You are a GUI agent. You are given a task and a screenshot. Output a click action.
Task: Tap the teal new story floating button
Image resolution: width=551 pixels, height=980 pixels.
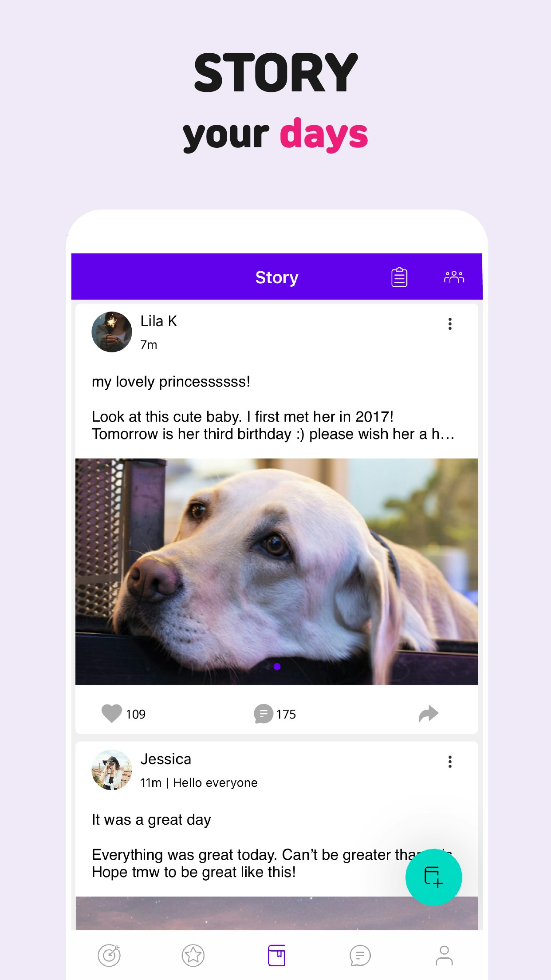434,877
